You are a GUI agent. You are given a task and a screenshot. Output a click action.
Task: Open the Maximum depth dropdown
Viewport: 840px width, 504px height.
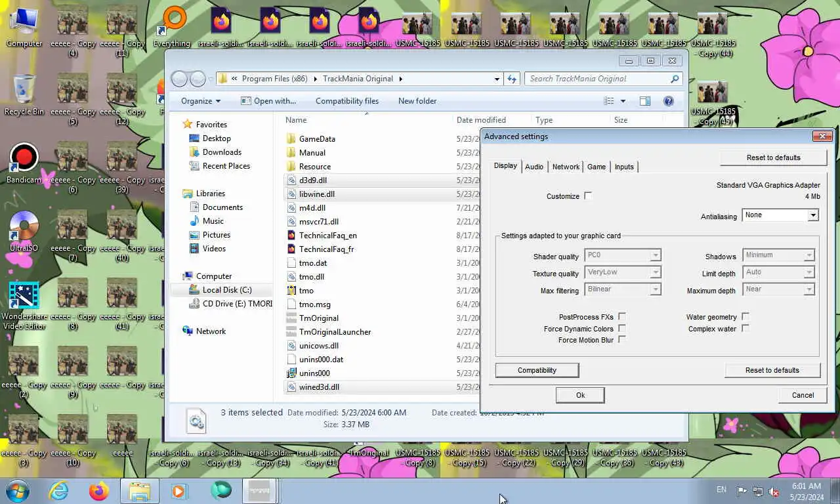tap(778, 289)
